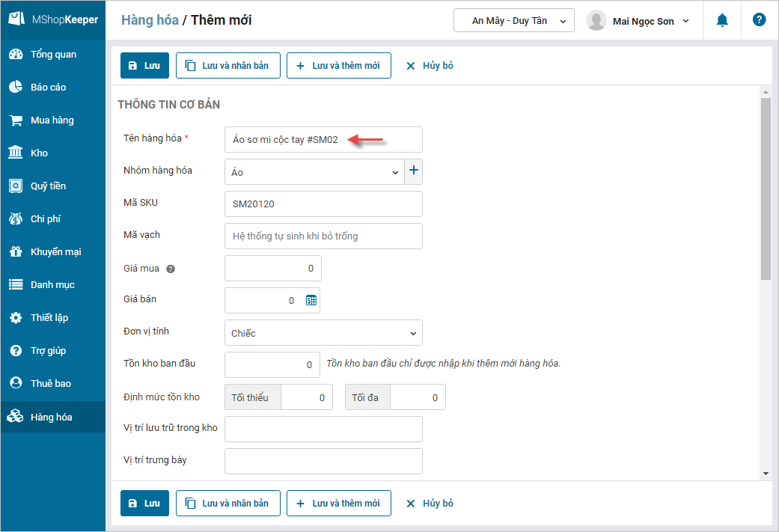Click the notification bell icon
The image size is (779, 532).
point(722,20)
